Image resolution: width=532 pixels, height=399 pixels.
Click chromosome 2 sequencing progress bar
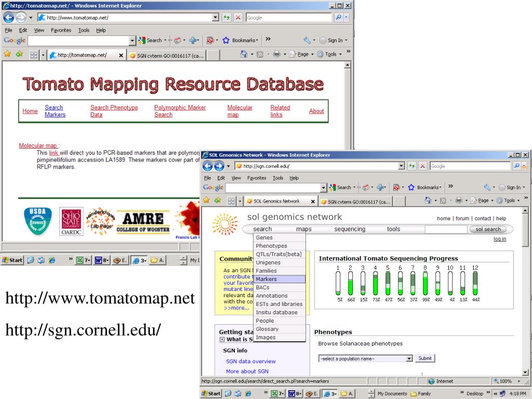pos(351,283)
